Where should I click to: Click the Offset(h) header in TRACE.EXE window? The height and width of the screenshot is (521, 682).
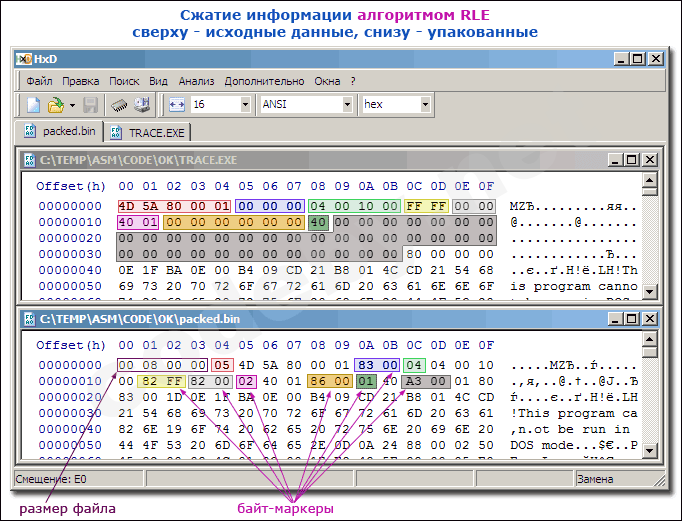pos(71,186)
